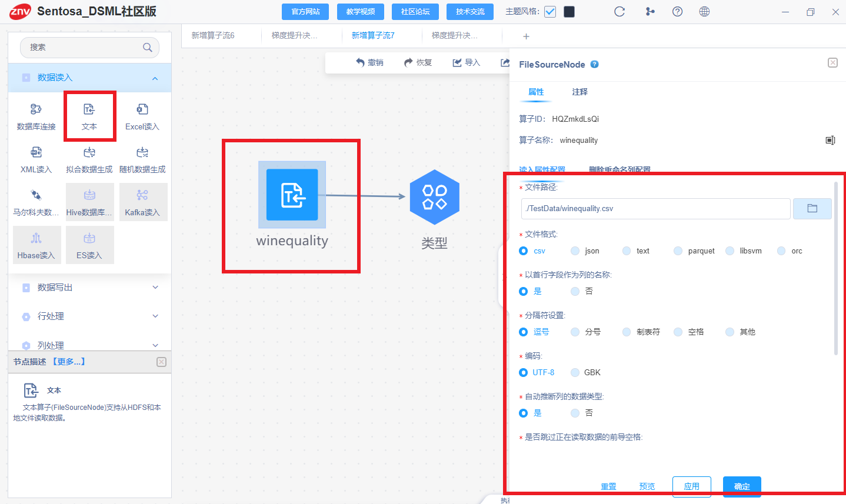Screen dimensions: 846x504
Task: Click 预览 preview link
Action: coord(647,486)
